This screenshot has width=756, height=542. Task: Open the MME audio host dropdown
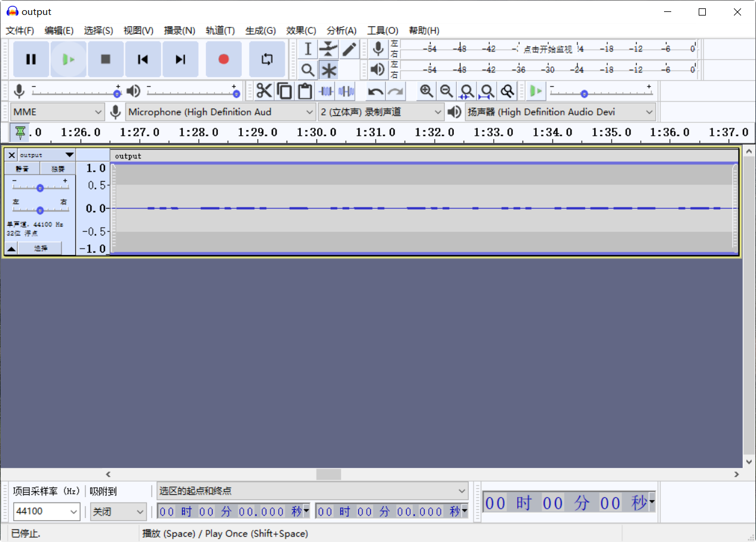click(58, 112)
